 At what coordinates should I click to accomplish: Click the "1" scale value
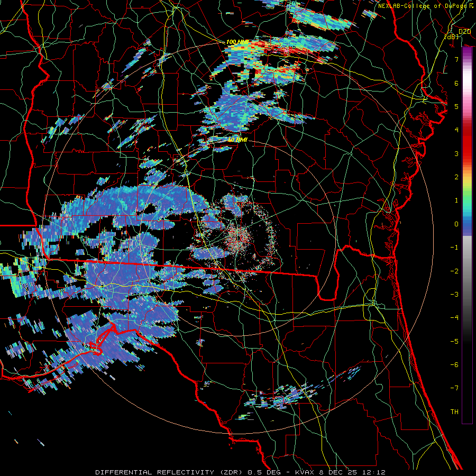[456, 200]
